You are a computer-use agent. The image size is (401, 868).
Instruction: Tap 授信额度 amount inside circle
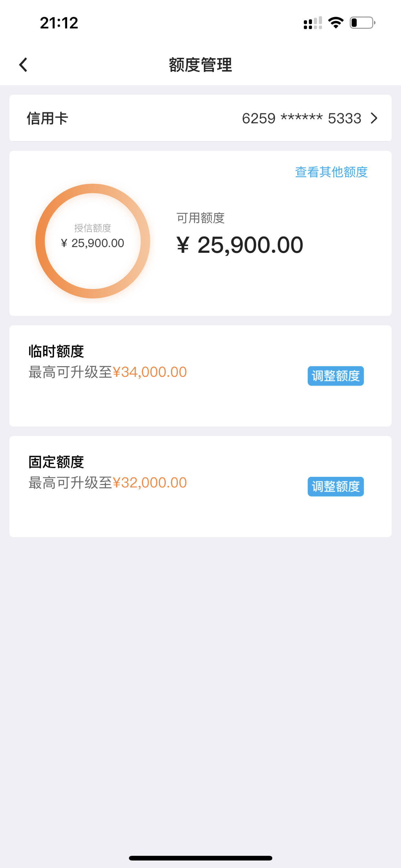point(93,243)
